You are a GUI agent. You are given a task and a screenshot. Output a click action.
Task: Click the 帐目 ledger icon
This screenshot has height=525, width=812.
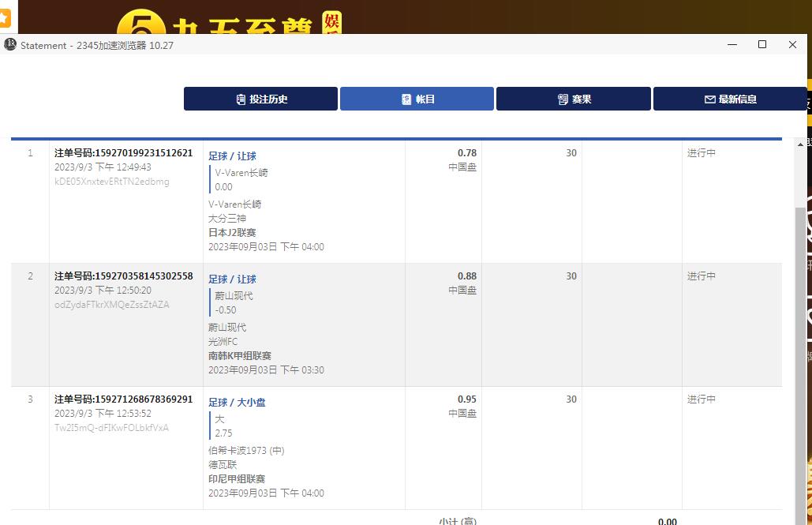(x=406, y=99)
